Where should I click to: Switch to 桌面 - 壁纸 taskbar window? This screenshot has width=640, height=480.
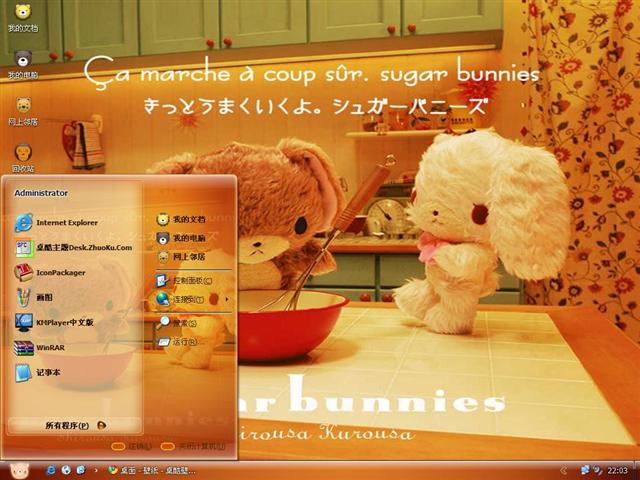pos(151,471)
